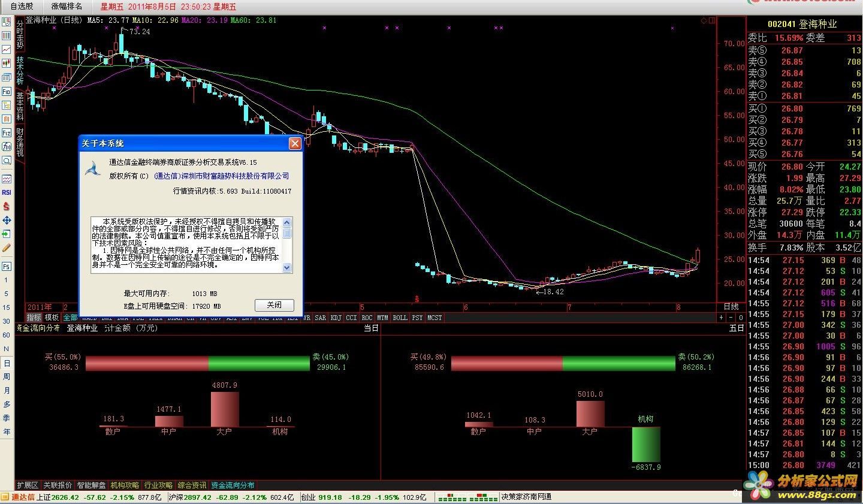The image size is (863, 504).
Task: Click the tree structure sidebar icon
Action: pos(6,105)
